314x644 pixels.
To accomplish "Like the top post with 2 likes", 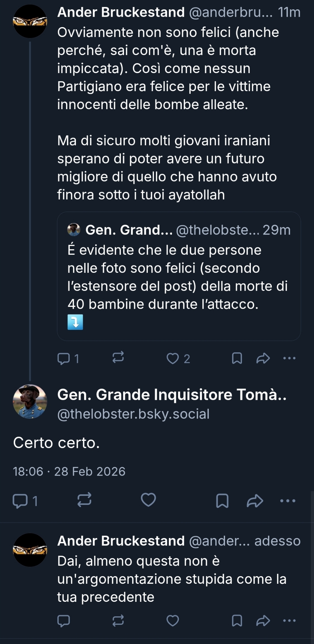I will pyautogui.click(x=173, y=358).
